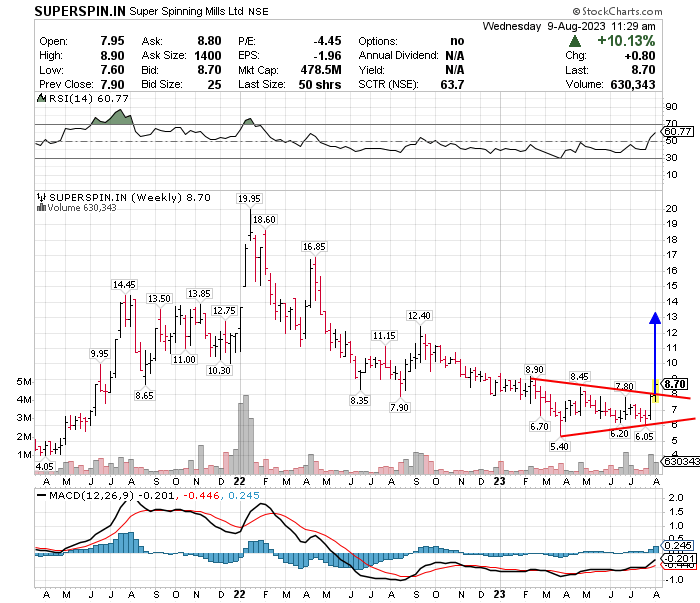Screen dimensions: 700x603
Task: Click the Ask value 8.80
Action: coord(209,41)
